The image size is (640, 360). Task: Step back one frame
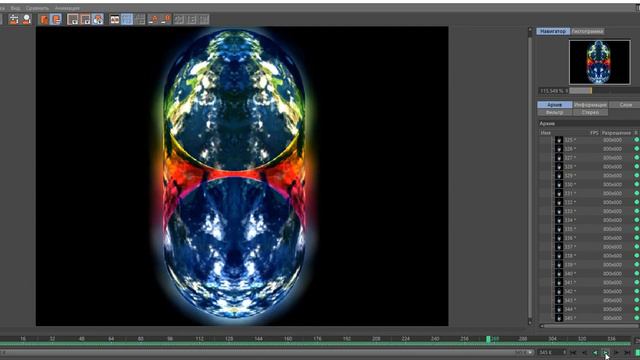tap(584, 353)
